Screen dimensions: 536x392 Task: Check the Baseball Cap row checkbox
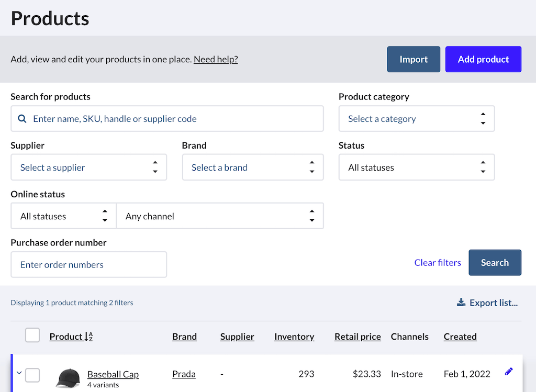pyautogui.click(x=32, y=375)
